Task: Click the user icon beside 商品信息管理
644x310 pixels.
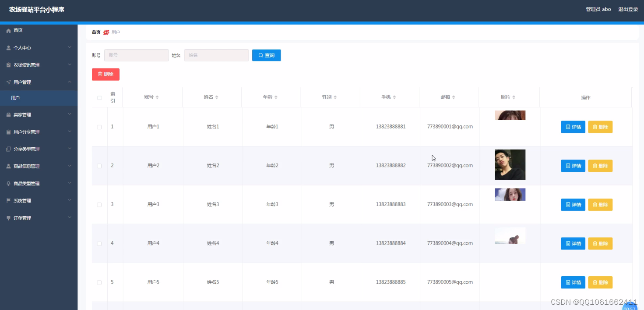Action: (8, 166)
